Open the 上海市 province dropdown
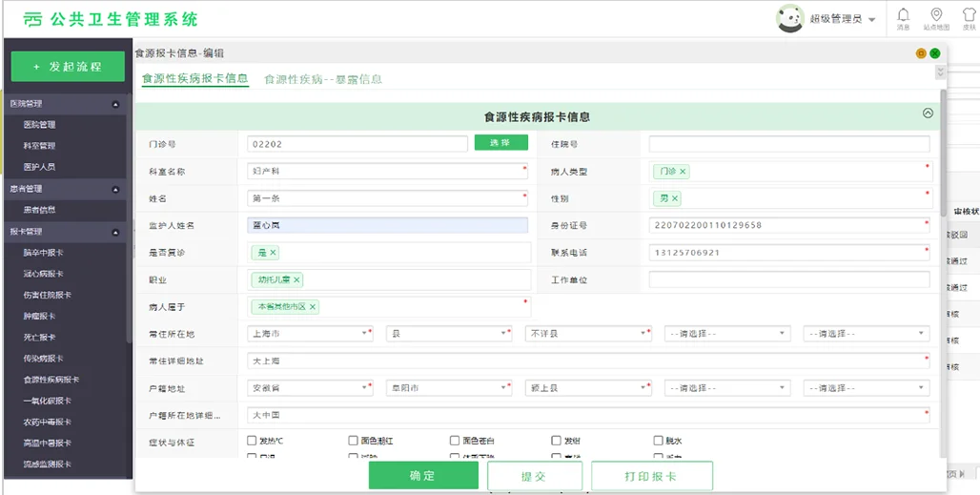Viewport: 980px width, 495px height. click(310, 334)
